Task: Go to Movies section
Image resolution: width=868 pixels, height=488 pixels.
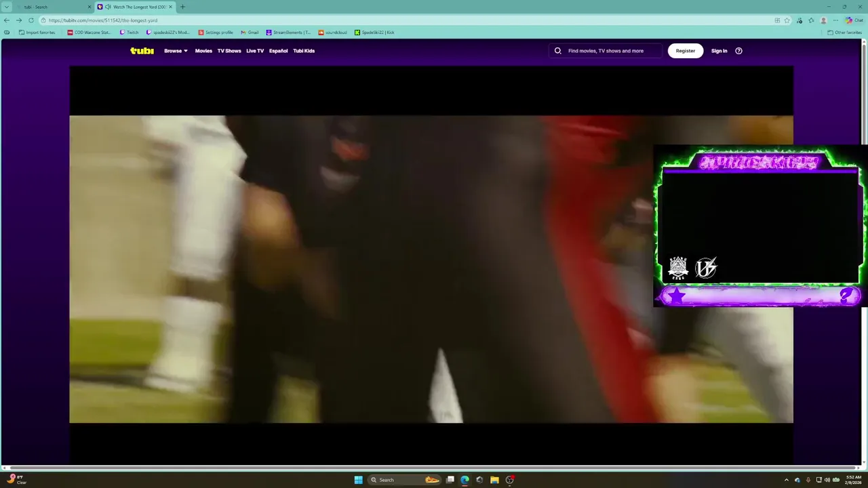Action: 203,51
